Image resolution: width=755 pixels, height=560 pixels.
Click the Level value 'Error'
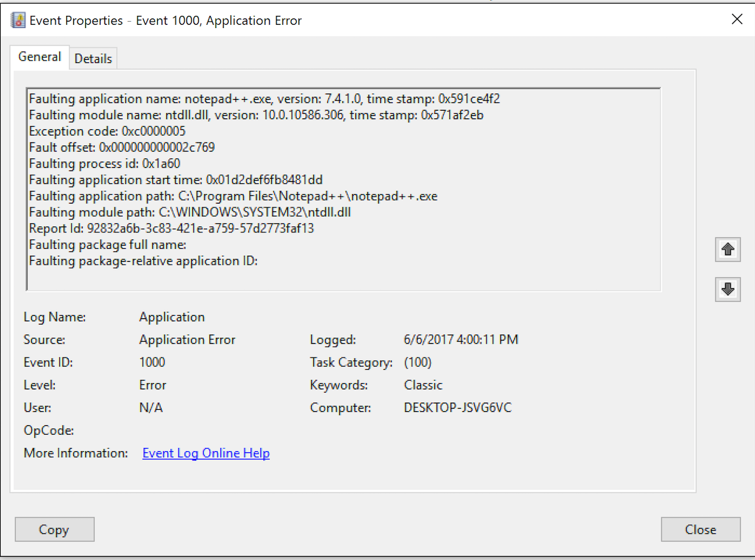point(153,385)
